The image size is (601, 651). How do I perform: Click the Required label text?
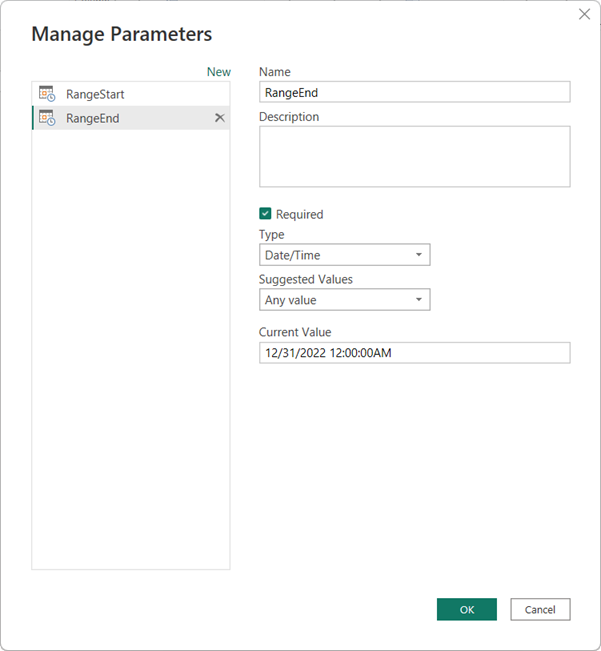299,214
